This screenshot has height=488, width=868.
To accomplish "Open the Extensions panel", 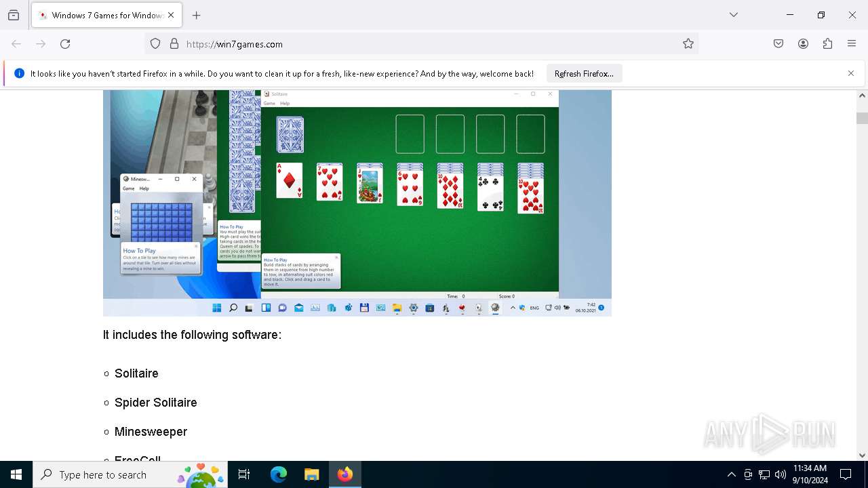I will pos(827,44).
